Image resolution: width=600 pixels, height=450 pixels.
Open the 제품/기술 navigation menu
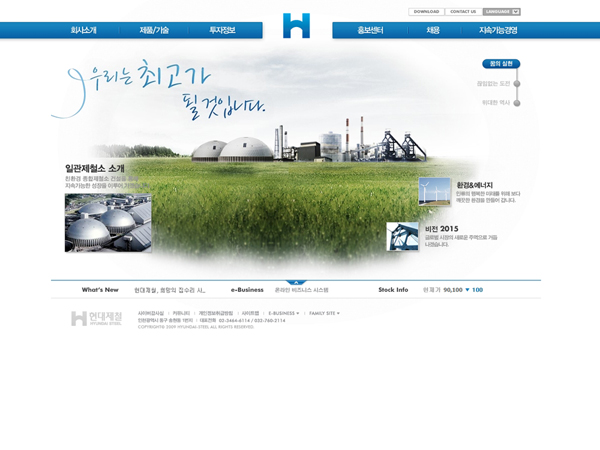point(154,31)
